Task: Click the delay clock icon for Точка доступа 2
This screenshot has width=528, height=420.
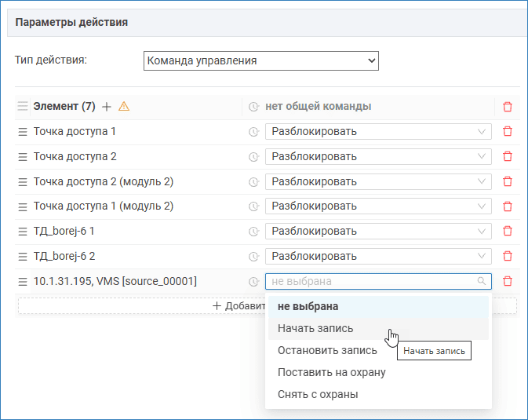Action: pos(253,157)
